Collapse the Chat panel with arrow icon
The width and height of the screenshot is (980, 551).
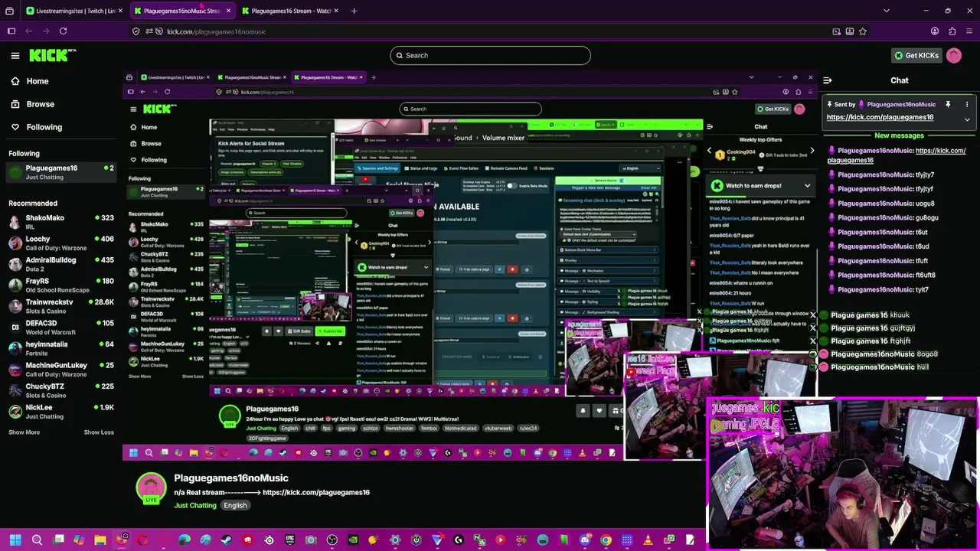(x=827, y=80)
